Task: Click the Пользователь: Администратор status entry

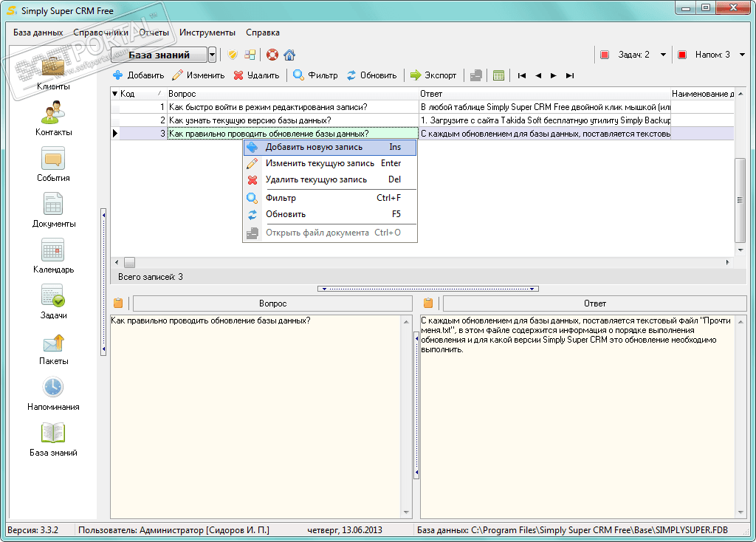Action: (x=173, y=530)
